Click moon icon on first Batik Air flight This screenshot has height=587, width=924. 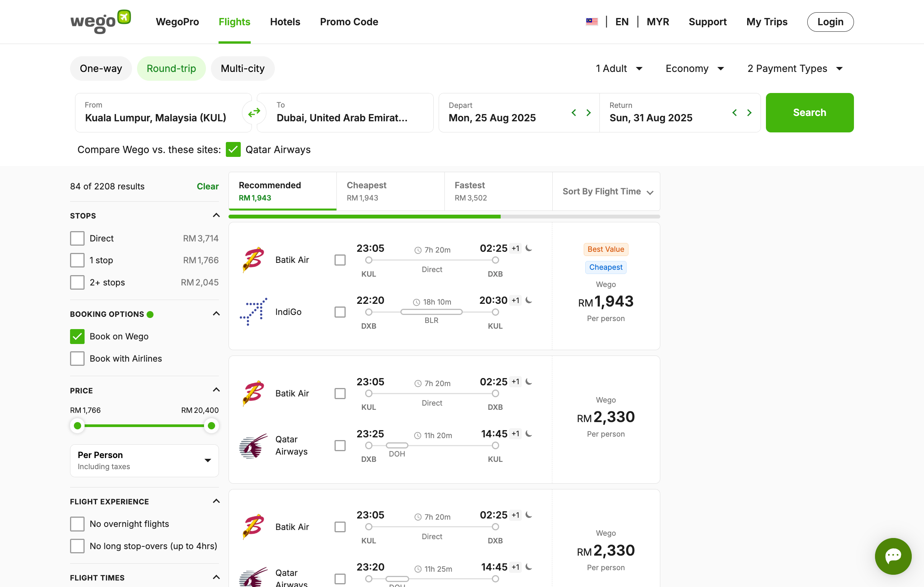529,248
